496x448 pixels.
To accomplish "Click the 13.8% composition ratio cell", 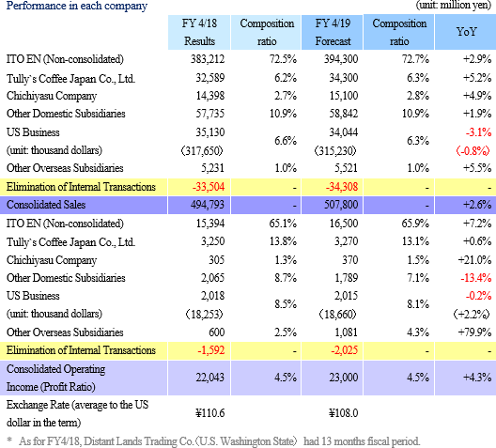I will coord(283,241).
